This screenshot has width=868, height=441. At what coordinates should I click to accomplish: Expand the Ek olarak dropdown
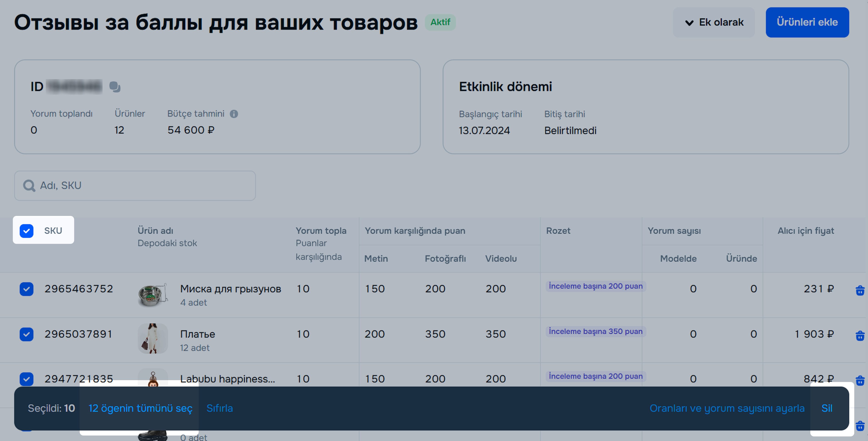click(714, 22)
